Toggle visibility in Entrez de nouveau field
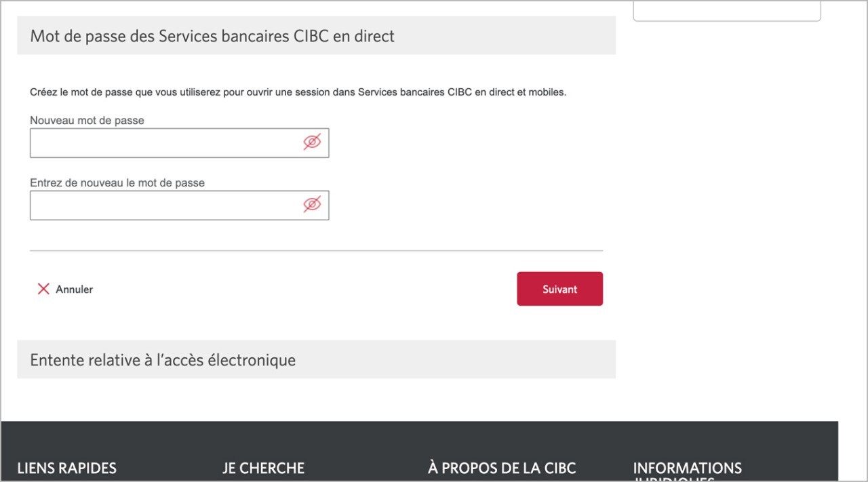This screenshot has height=482, width=868. click(312, 204)
